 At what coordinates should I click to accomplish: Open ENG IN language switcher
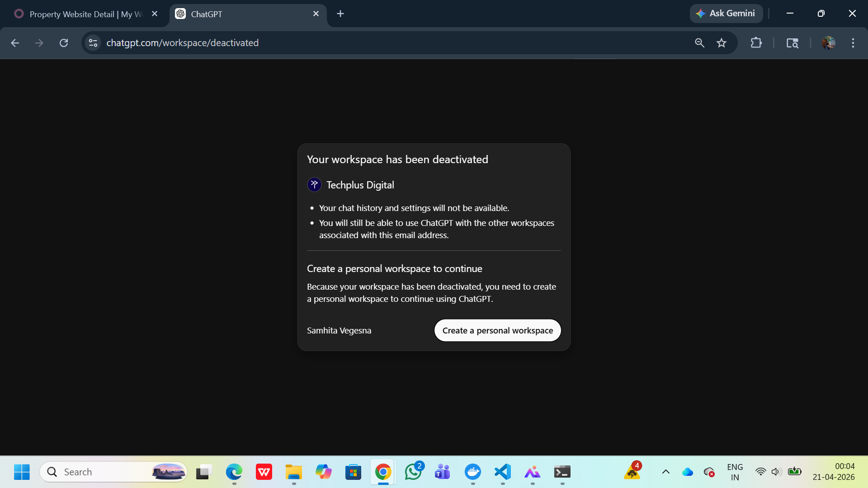coord(735,472)
